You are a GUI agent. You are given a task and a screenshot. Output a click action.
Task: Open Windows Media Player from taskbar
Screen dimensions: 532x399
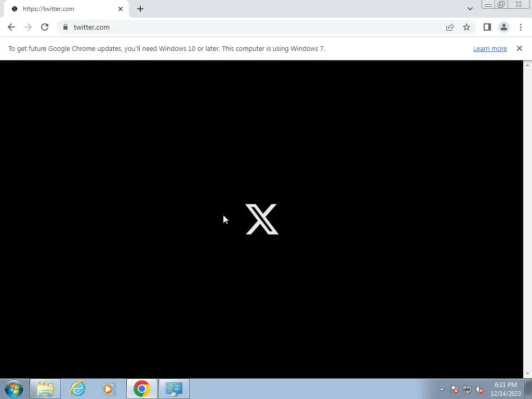[x=109, y=389]
